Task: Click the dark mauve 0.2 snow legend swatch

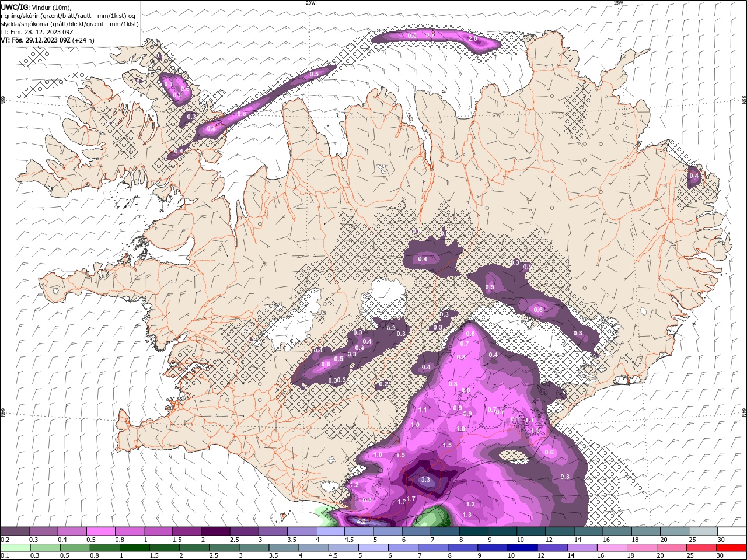Action: (15, 531)
